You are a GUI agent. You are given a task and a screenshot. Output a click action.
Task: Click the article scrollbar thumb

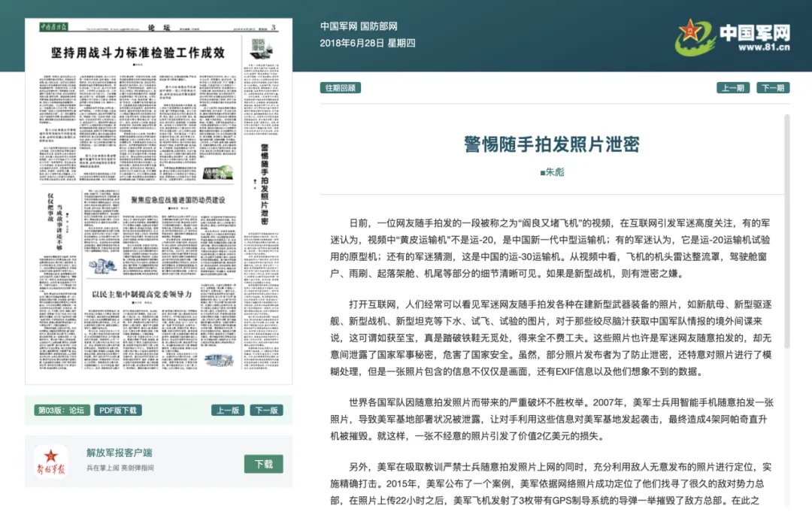pos(787,232)
